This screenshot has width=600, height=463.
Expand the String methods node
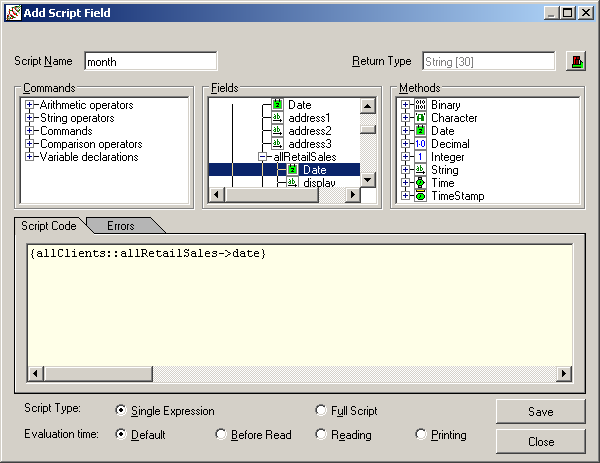pyautogui.click(x=406, y=170)
